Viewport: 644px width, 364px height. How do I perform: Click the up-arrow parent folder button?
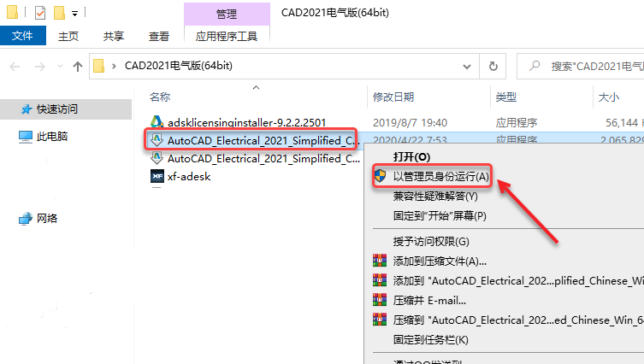(x=78, y=66)
